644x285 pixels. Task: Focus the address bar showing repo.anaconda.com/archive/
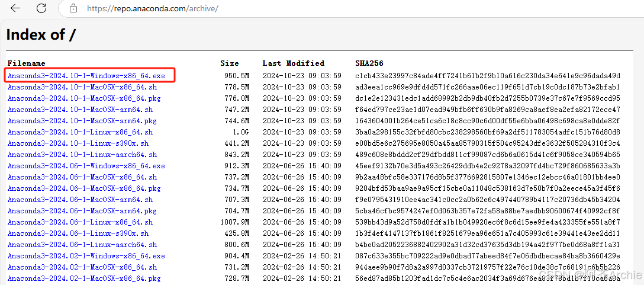351,9
